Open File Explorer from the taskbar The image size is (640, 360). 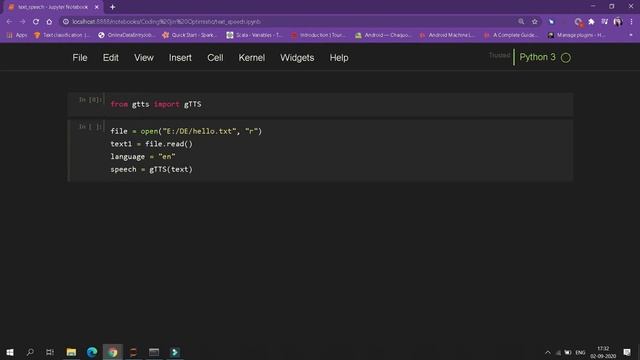(x=71, y=352)
